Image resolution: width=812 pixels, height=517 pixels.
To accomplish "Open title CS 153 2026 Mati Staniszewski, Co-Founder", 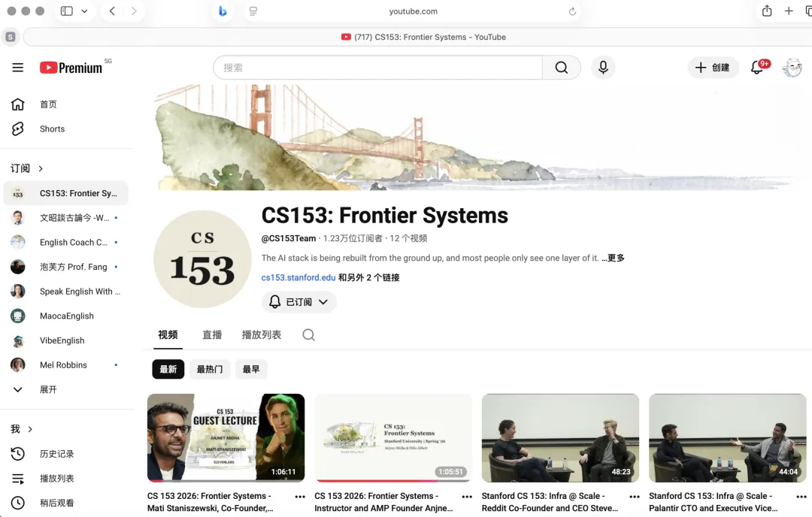I will [211, 502].
